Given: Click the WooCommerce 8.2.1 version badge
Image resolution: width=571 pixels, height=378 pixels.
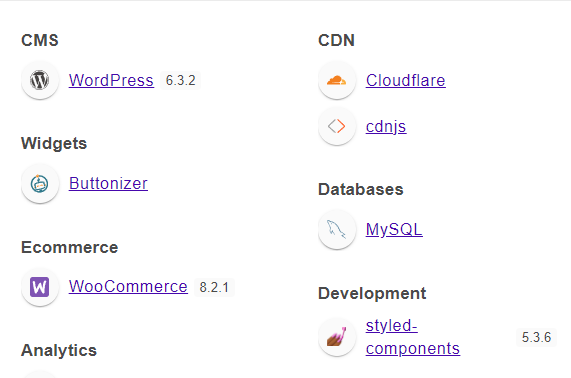Looking at the screenshot, I should (214, 287).
